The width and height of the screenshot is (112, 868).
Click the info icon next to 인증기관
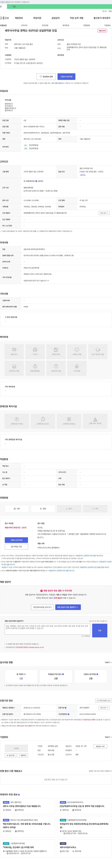[x=66, y=708]
